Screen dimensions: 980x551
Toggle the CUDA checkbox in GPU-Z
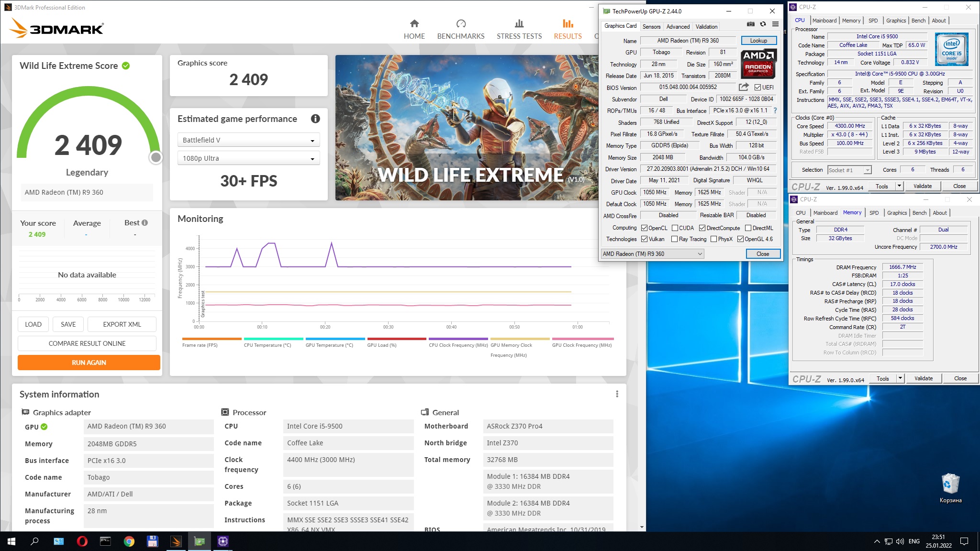(x=675, y=228)
